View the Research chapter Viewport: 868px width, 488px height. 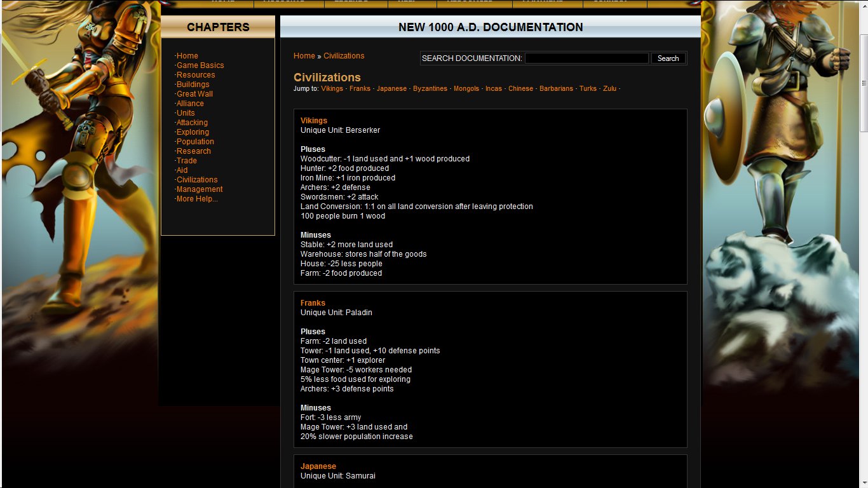pos(193,151)
